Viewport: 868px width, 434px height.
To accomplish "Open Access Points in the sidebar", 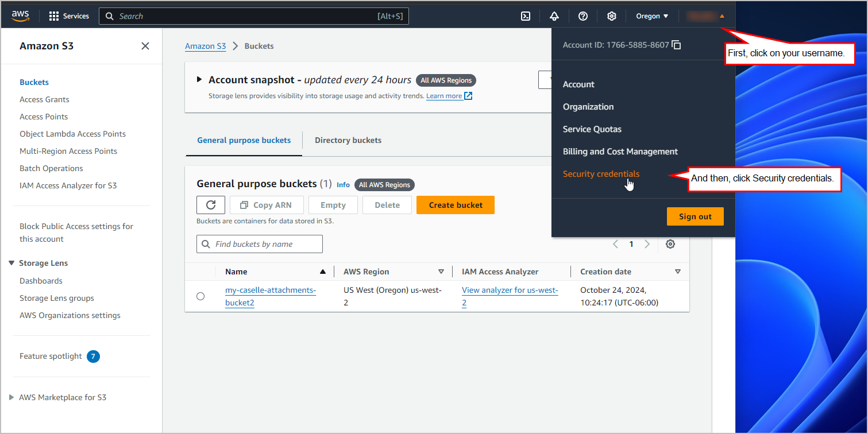I will [x=44, y=117].
